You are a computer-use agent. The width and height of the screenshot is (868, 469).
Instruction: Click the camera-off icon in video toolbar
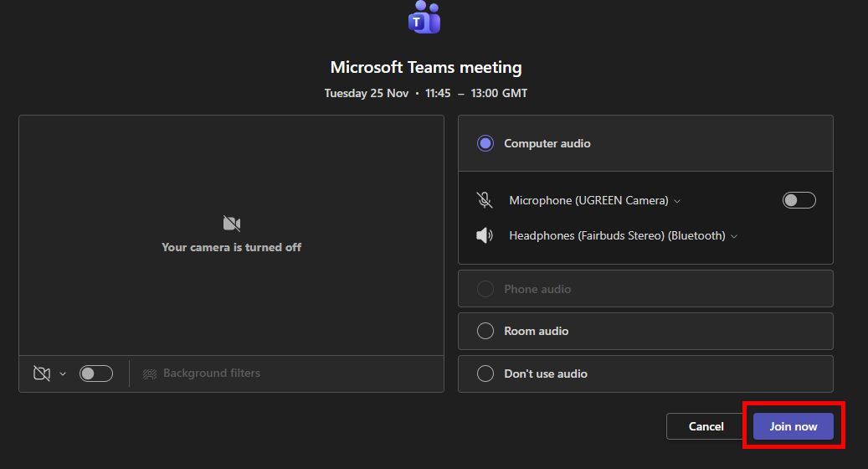tap(42, 374)
